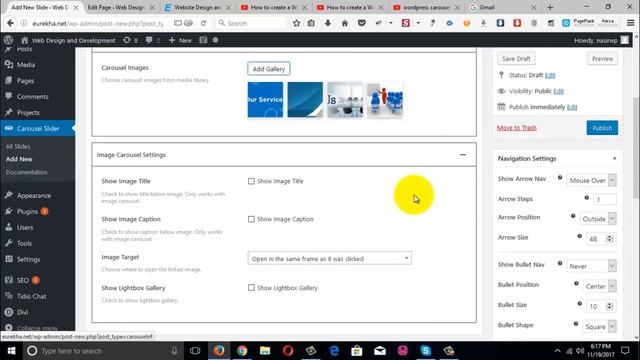Screen dimensions: 640x360
Task: Open Skype from the taskbar
Action: tap(425, 351)
